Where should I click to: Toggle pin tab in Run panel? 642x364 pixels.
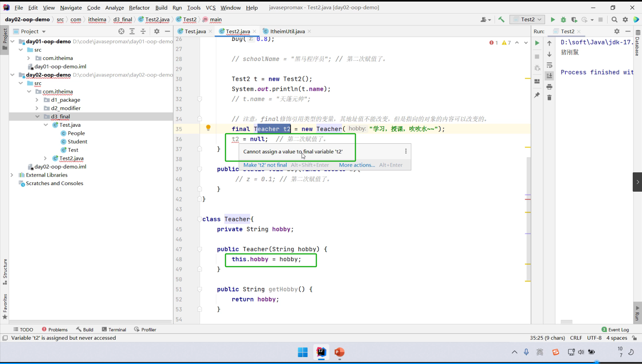[x=537, y=95]
